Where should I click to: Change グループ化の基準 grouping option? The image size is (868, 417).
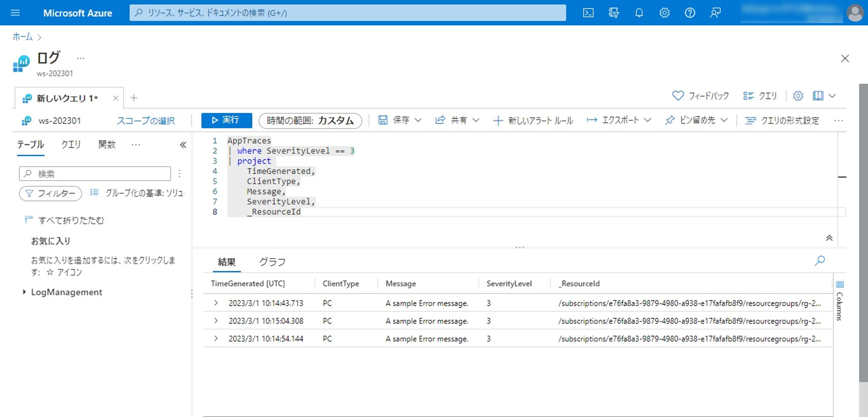pos(138,193)
